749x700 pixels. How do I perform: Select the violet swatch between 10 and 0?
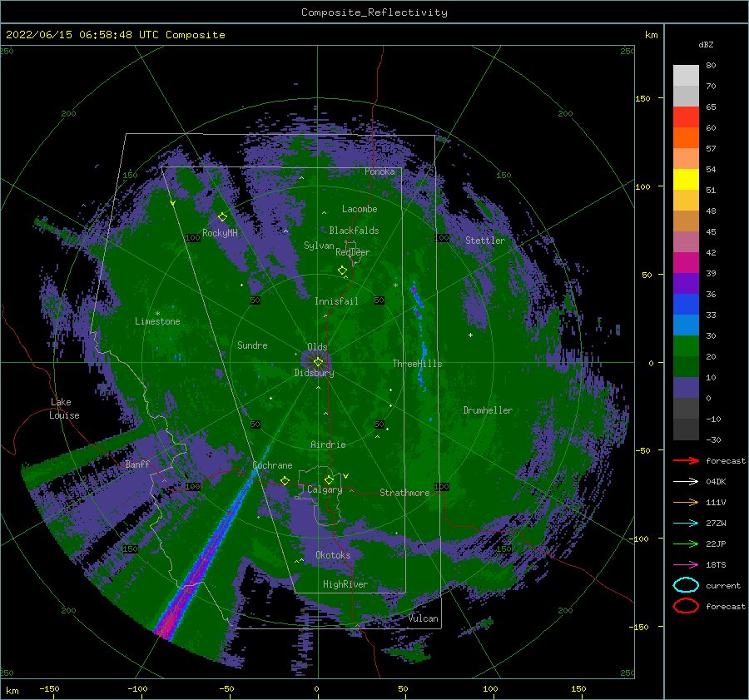(686, 388)
